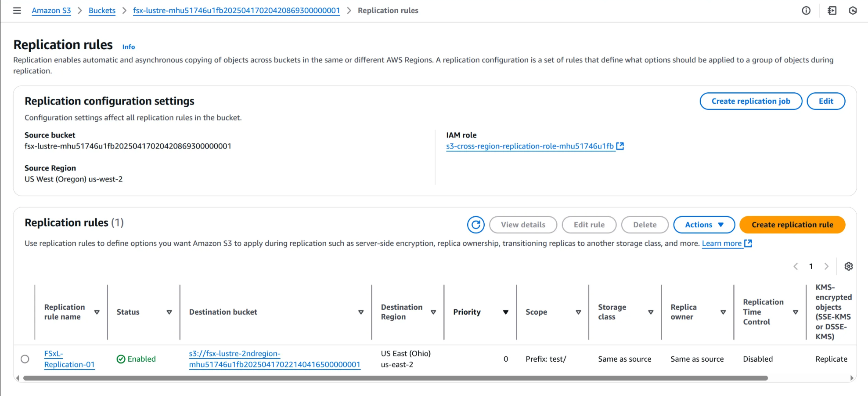Open the Learn more link
The image size is (868, 396).
point(722,243)
